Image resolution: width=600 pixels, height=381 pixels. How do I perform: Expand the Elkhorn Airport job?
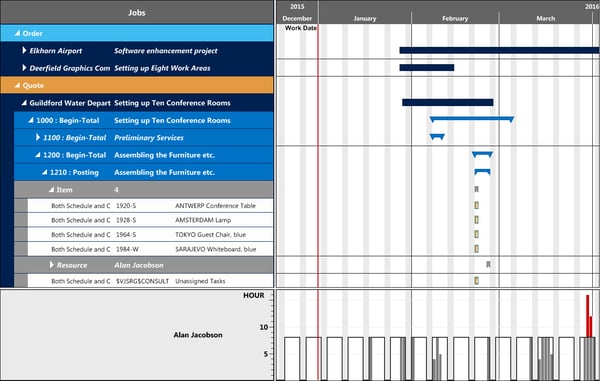(24, 50)
